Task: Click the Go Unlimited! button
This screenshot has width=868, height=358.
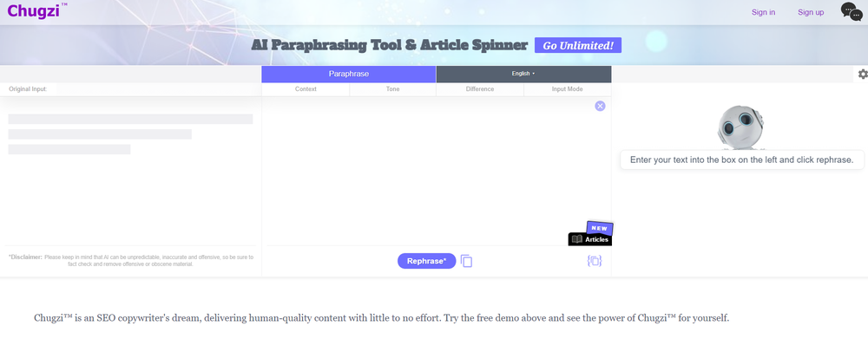Action: click(578, 45)
